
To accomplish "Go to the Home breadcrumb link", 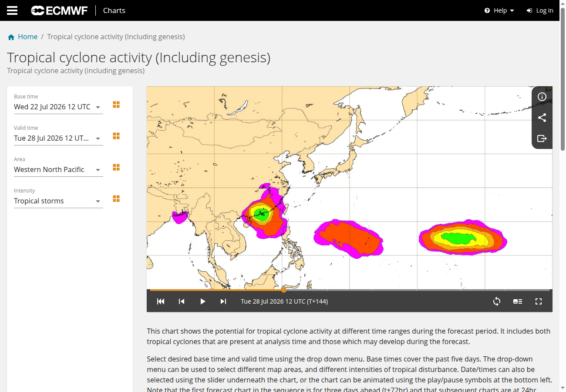I will click(27, 37).
